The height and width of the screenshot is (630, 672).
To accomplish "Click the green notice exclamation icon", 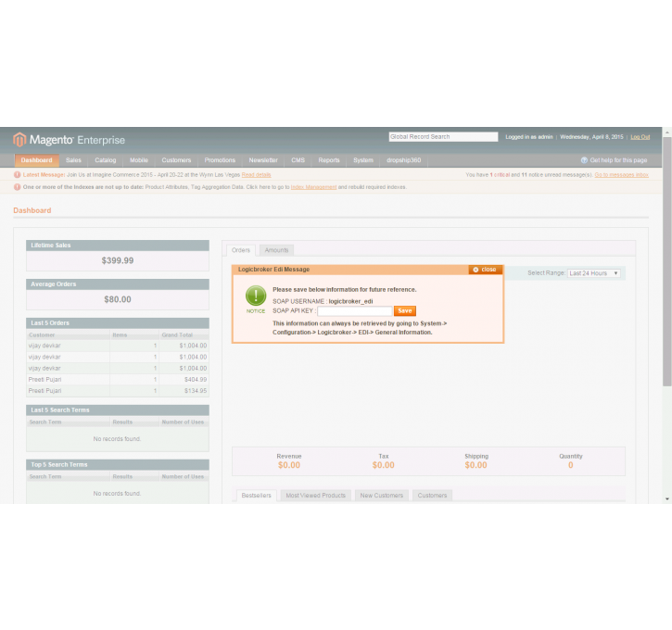I will [256, 296].
